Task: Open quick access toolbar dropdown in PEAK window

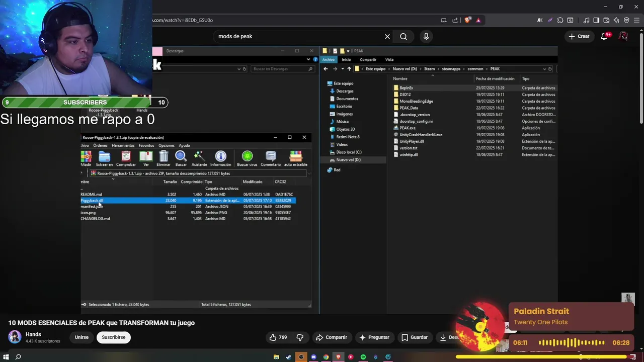Action: pyautogui.click(x=348, y=51)
